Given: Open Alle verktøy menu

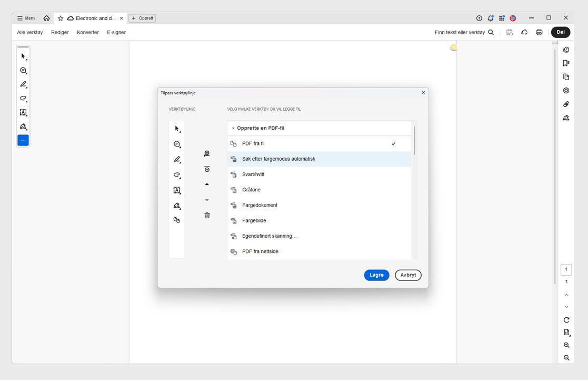Looking at the screenshot, I should click(29, 32).
